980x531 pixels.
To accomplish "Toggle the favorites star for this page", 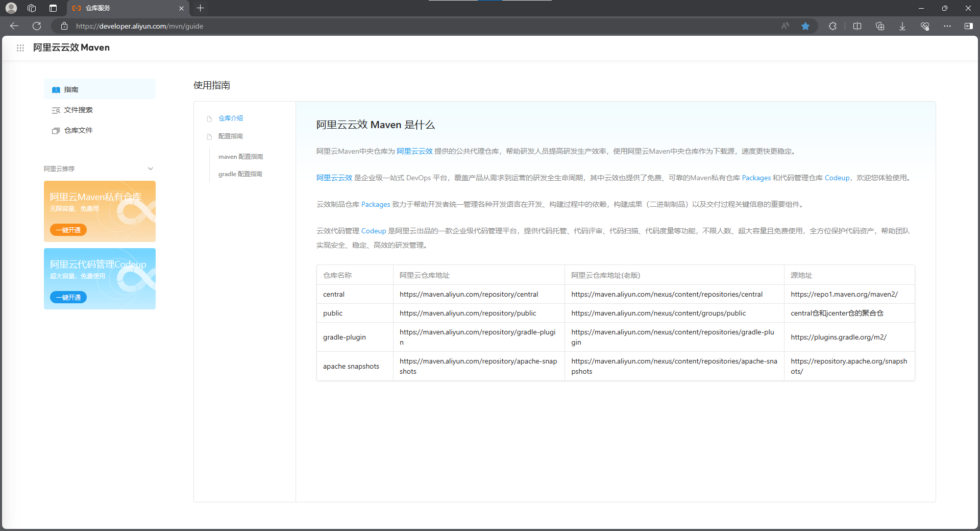I will [x=805, y=26].
